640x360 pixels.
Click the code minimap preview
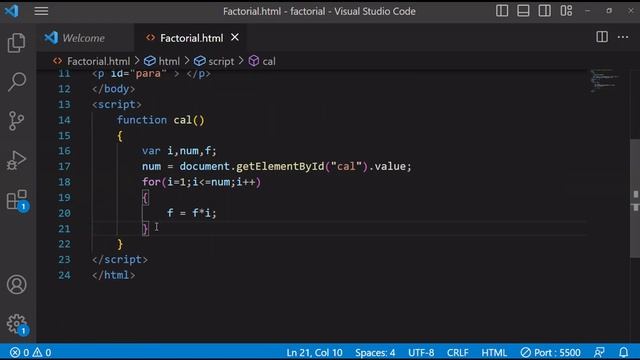click(604, 82)
